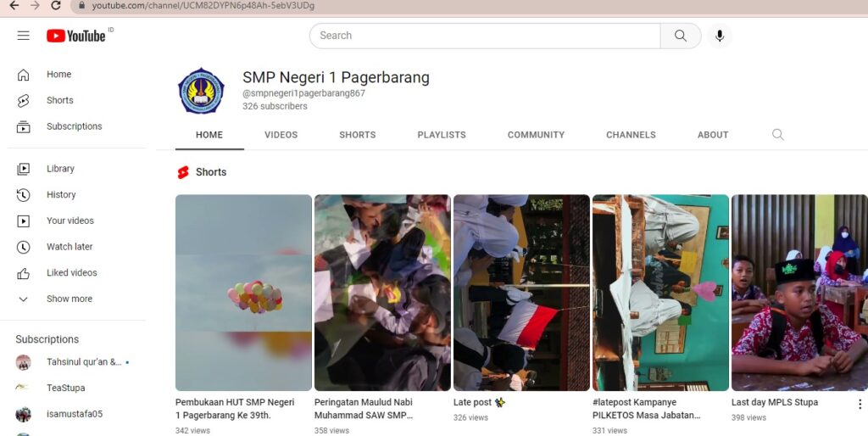868x436 pixels.
Task: Open the Playlists tab
Action: [442, 135]
